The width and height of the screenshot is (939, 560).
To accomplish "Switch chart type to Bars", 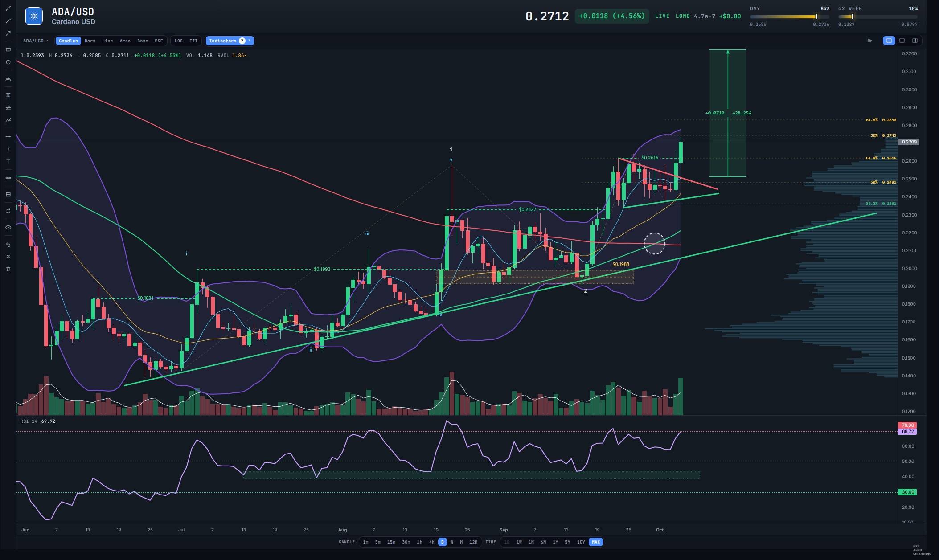I will pos(90,41).
